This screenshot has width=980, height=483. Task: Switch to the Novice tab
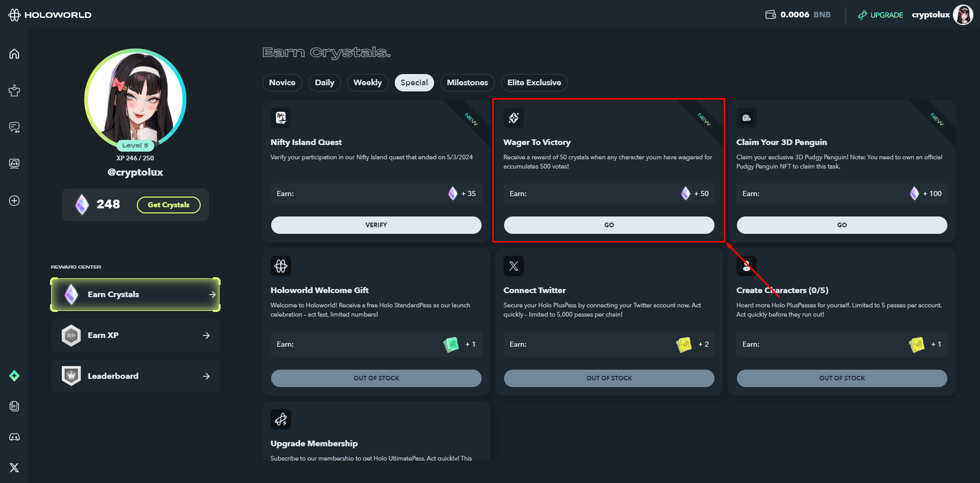282,83
